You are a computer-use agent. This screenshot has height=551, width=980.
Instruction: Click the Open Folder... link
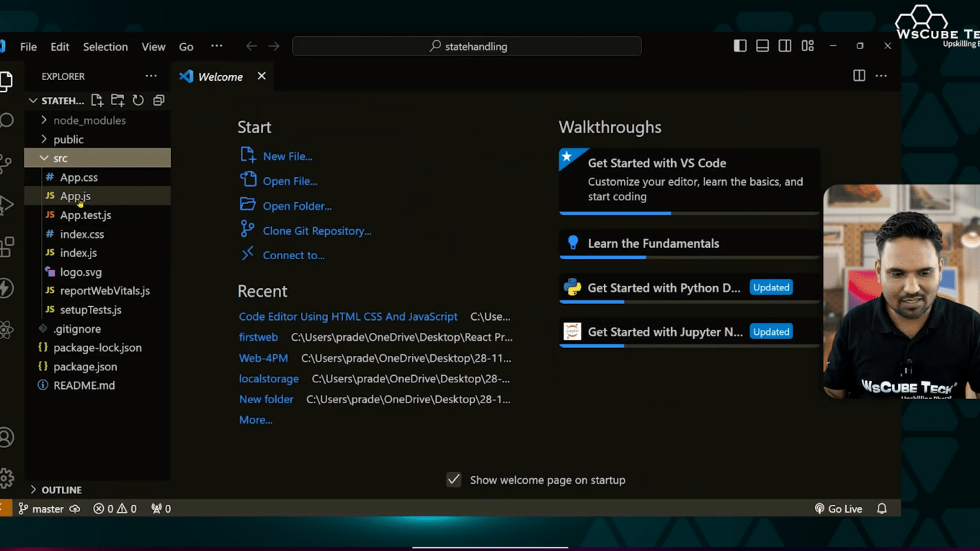[x=297, y=206]
